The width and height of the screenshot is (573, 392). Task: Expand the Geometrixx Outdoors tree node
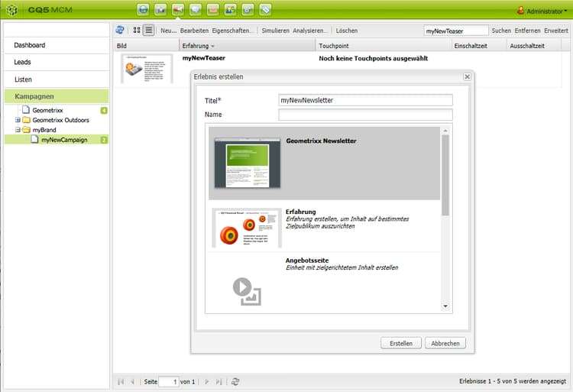point(18,120)
